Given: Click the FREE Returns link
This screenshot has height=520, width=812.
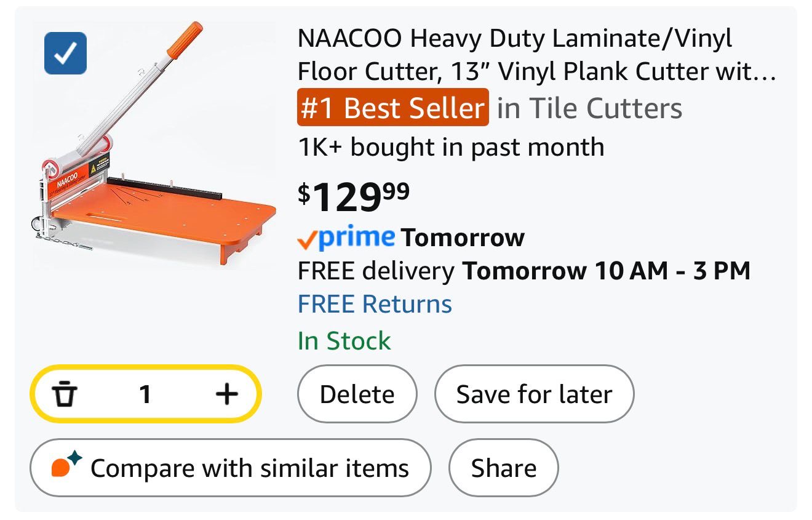Looking at the screenshot, I should [x=375, y=304].
